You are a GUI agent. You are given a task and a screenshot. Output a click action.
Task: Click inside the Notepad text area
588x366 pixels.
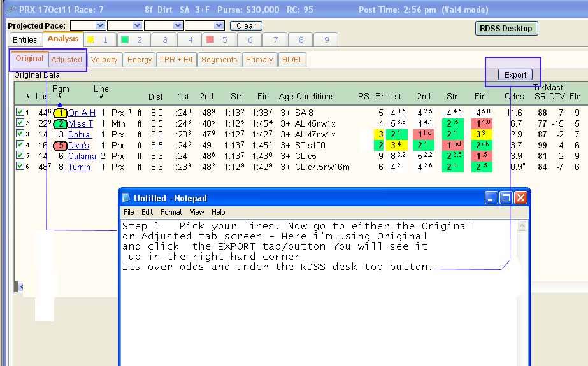[318, 293]
